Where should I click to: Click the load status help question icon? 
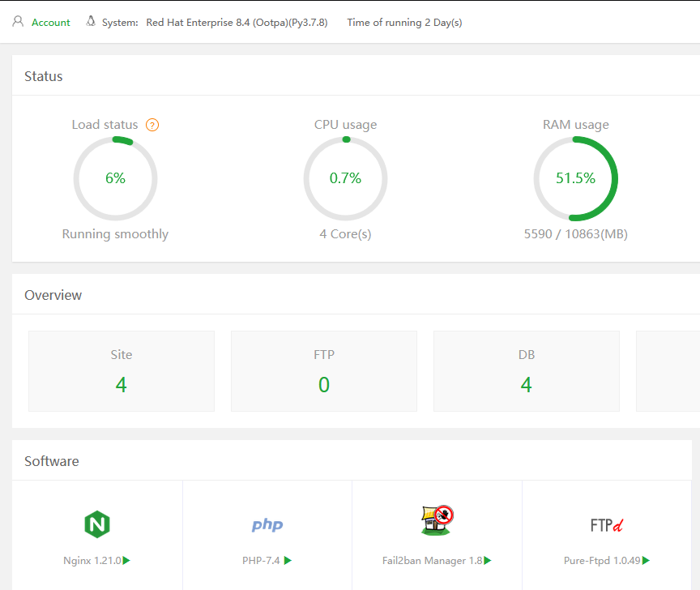[x=152, y=125]
